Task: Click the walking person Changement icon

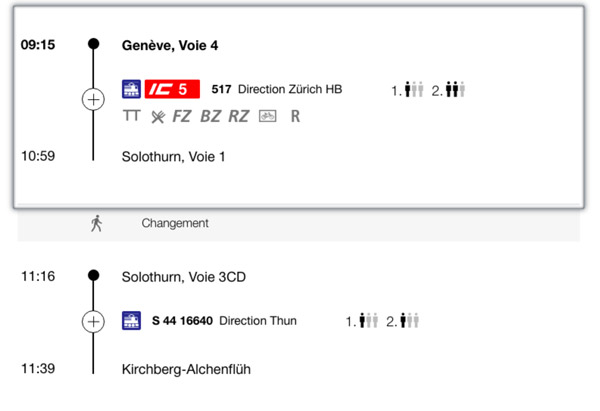Action: pyautogui.click(x=96, y=223)
